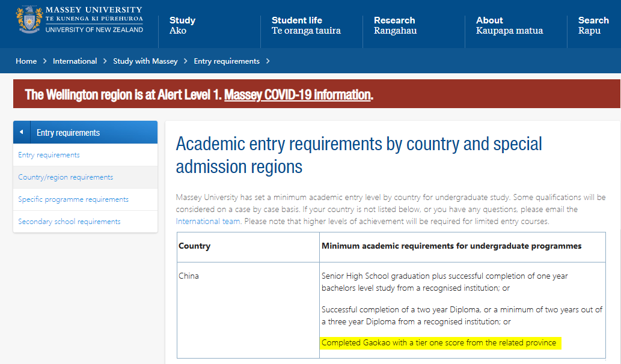
Task: Click the highlighted 'Completed Gaokao' requirement text
Action: tap(439, 342)
